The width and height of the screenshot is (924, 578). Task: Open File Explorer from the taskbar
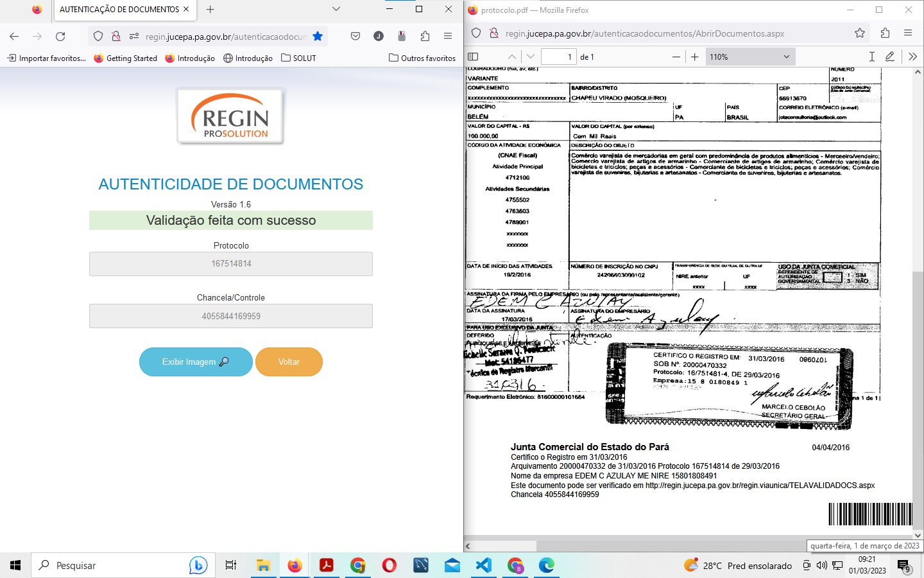tap(263, 565)
